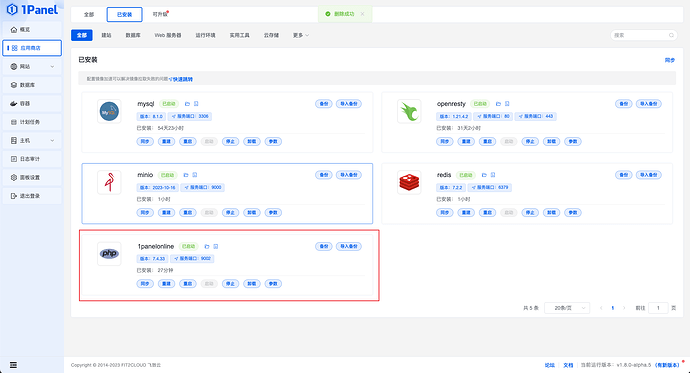
Task: Filter by 数据库 category tab
Action: 133,35
